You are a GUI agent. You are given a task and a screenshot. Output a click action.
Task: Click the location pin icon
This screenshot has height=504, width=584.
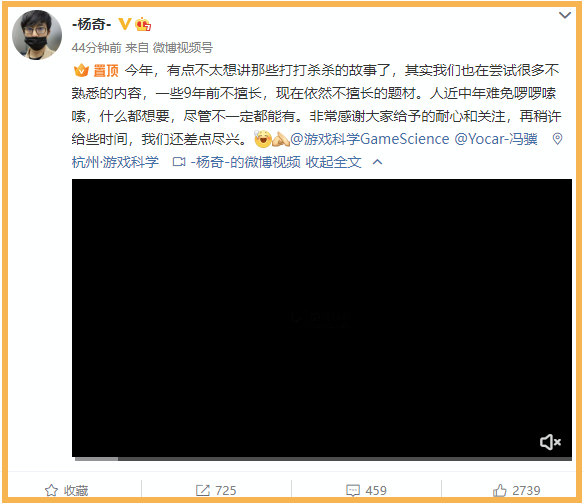(x=557, y=139)
